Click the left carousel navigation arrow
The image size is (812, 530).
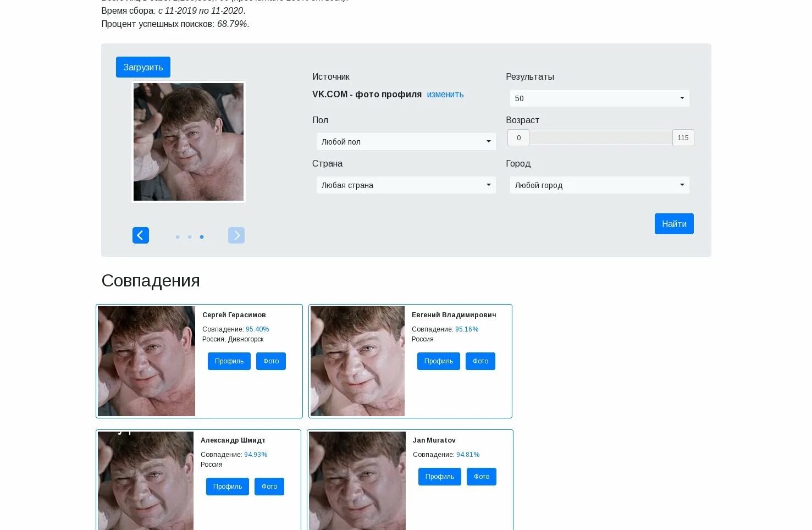click(140, 235)
